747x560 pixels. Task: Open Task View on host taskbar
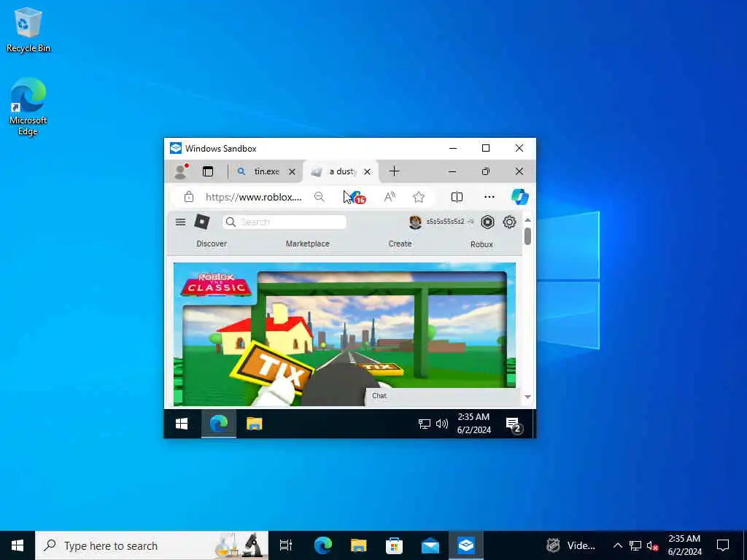point(285,545)
